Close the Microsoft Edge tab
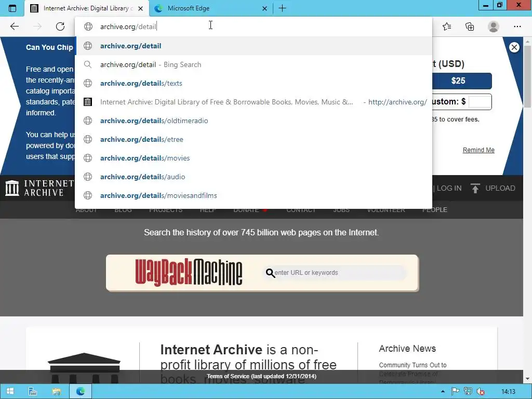 click(264, 8)
